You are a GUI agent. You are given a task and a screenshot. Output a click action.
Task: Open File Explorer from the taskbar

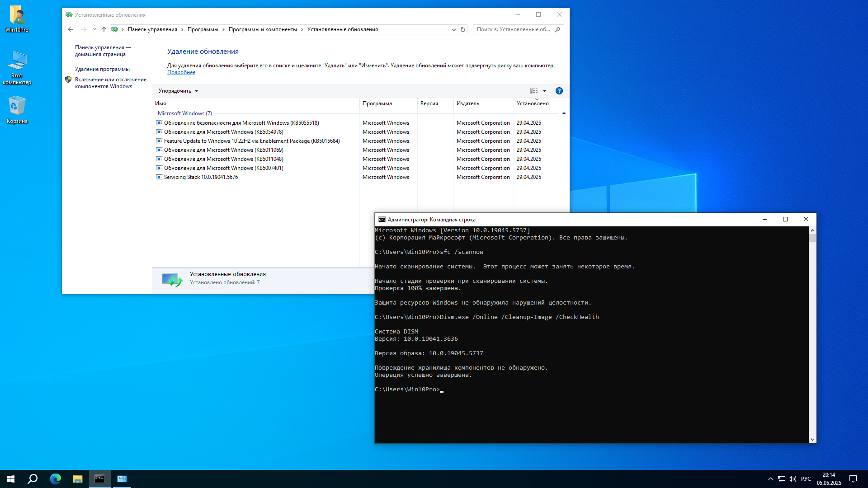(x=77, y=479)
